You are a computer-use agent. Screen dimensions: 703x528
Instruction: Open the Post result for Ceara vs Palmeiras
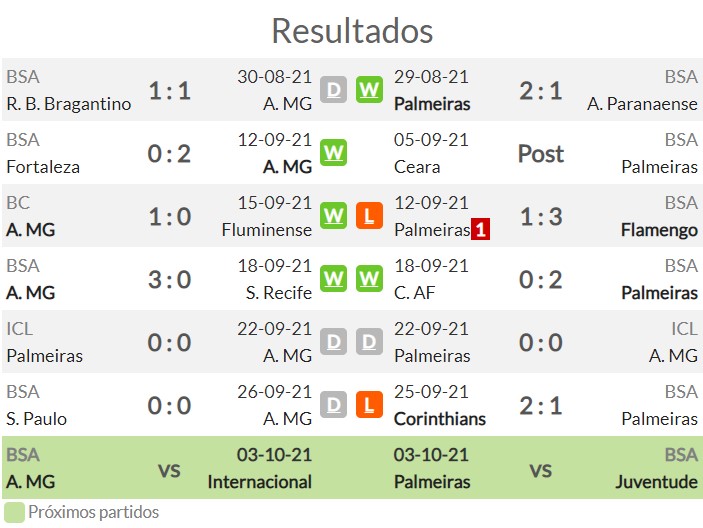click(541, 154)
